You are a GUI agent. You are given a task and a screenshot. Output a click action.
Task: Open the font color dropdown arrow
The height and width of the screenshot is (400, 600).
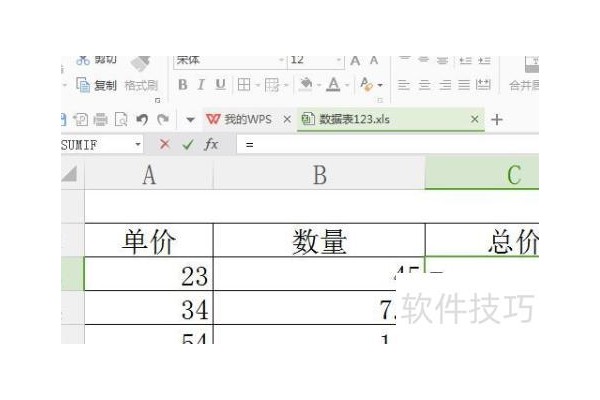pos(347,85)
